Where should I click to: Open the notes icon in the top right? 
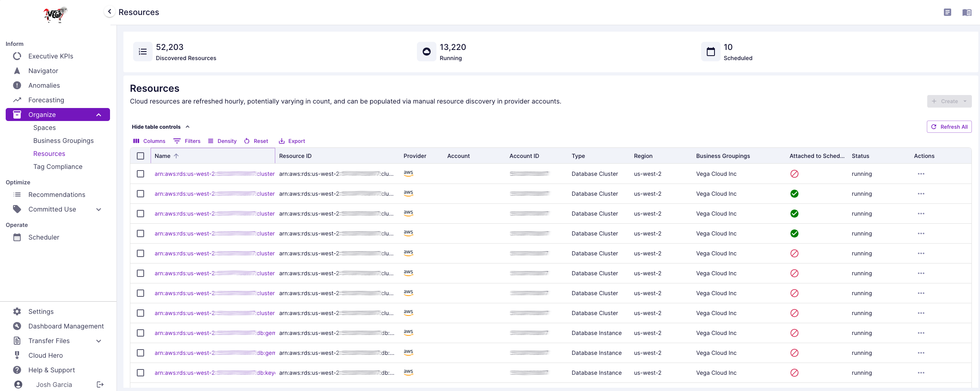tap(947, 12)
